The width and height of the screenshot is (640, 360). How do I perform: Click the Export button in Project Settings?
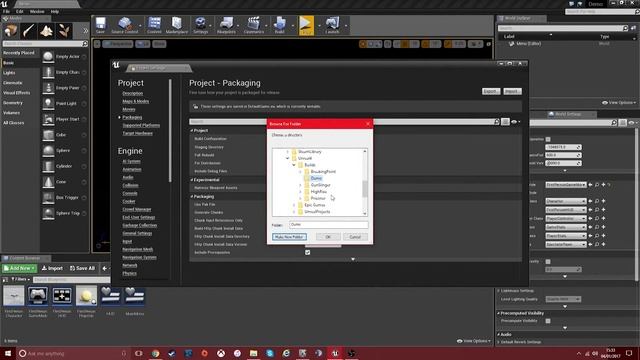(x=491, y=91)
